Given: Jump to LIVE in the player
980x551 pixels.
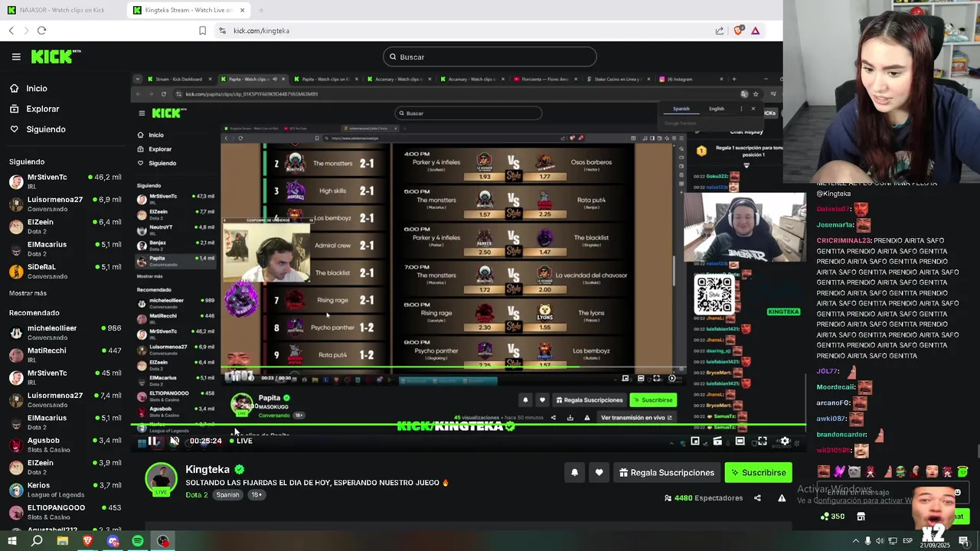Looking at the screenshot, I should pos(241,441).
